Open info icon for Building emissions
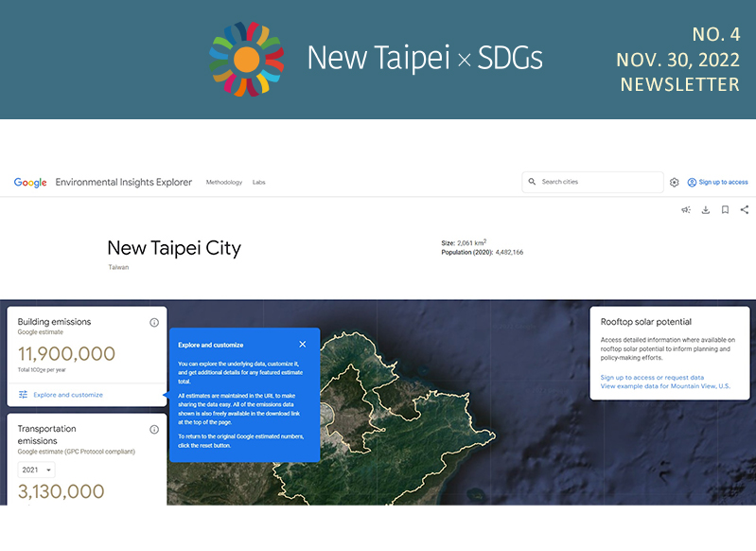Viewport: 756px width, 551px height. (154, 322)
